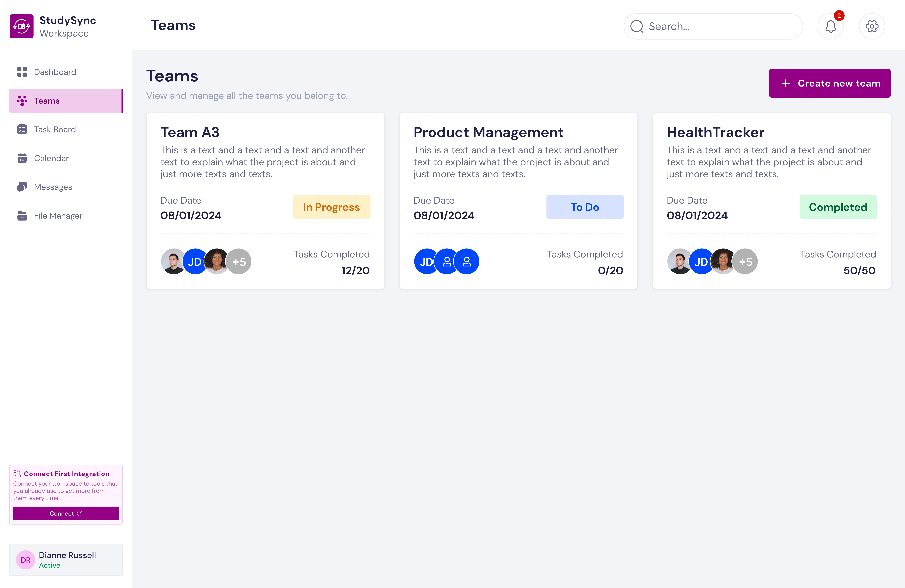The height and width of the screenshot is (588, 905).
Task: Click the Completed badge on HealthTracker
Action: [x=838, y=207]
